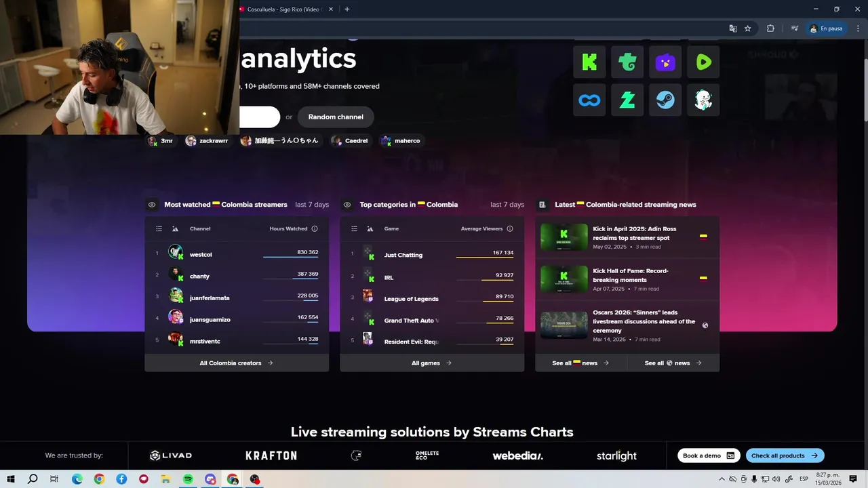Screen dimensions: 868x488
Task: Open juanferlamata channel row
Action: (x=237, y=298)
